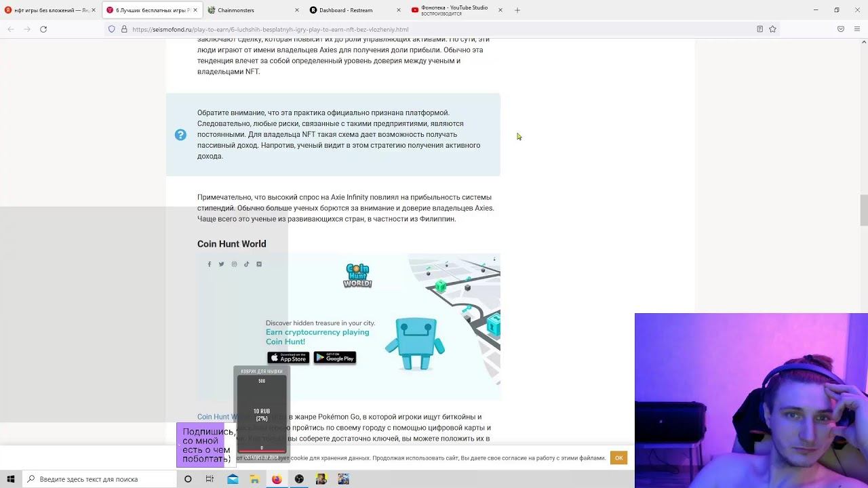Screen dimensions: 868x488
Task: Click the Coin Hunt World logo
Action: coord(357,276)
